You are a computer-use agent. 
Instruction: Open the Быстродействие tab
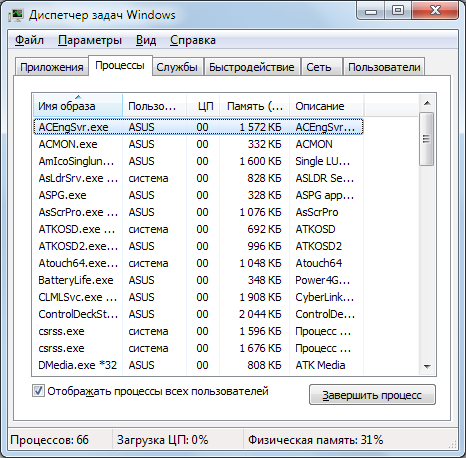pos(252,67)
